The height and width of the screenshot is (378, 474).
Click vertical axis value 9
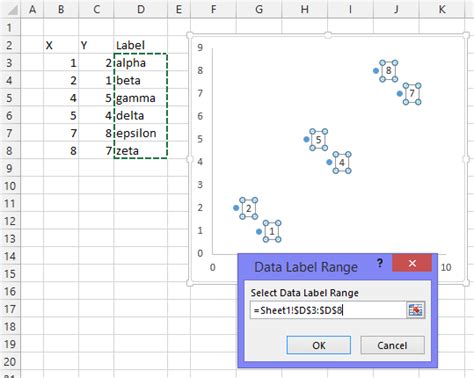click(x=200, y=47)
